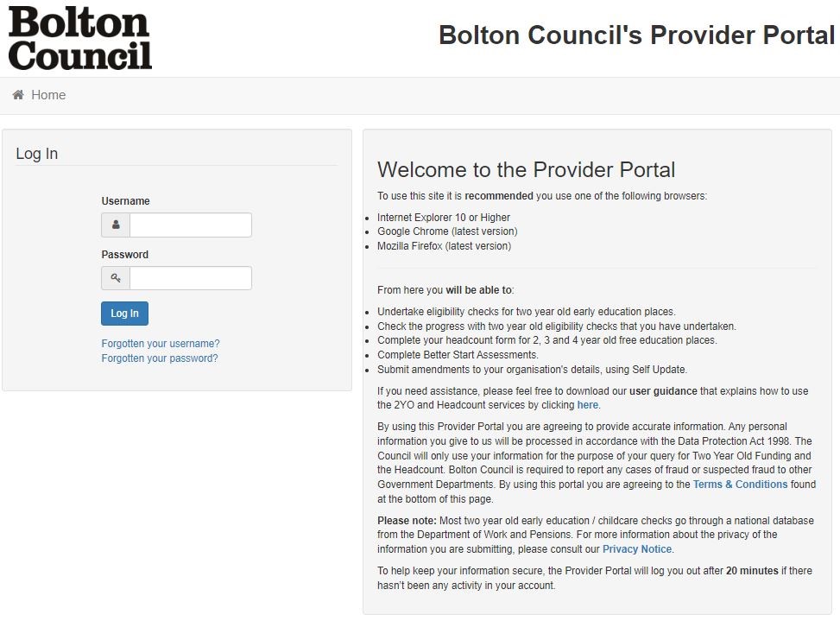This screenshot has width=840, height=621.
Task: Open the Forgotten your username link
Action: (161, 344)
